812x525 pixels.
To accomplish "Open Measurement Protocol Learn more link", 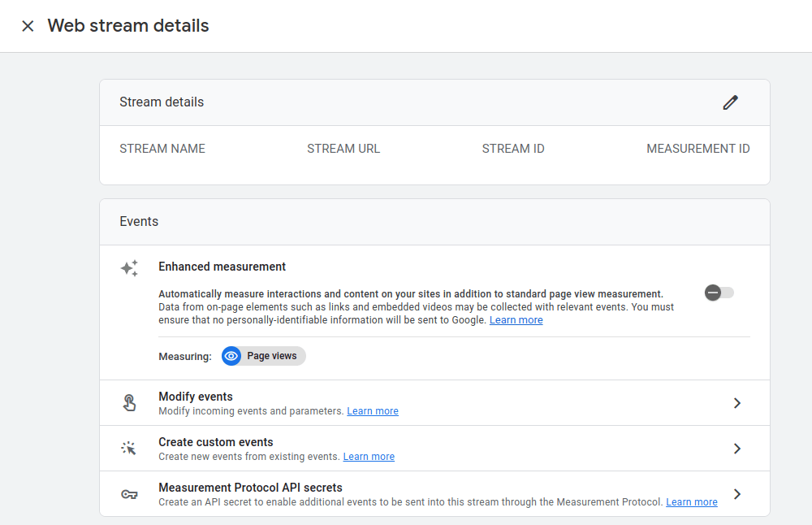I will tap(691, 502).
